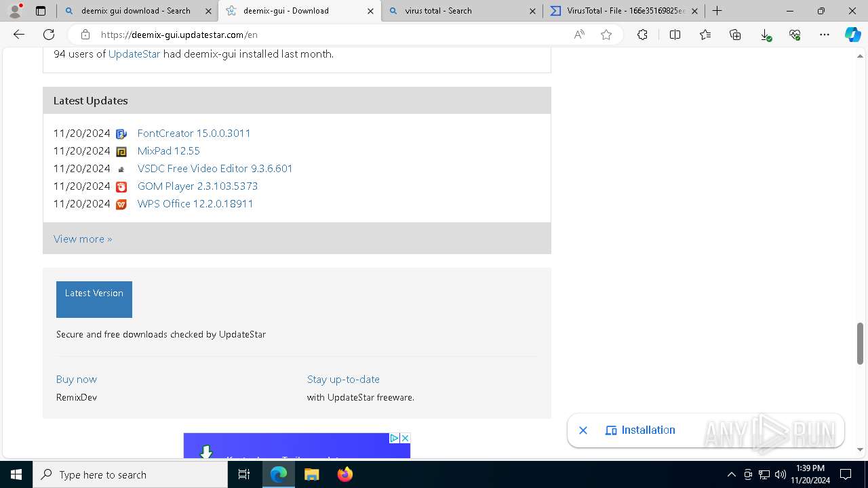Screen dimensions: 868x488
Task: Open the Collections icon
Action: 735,35
